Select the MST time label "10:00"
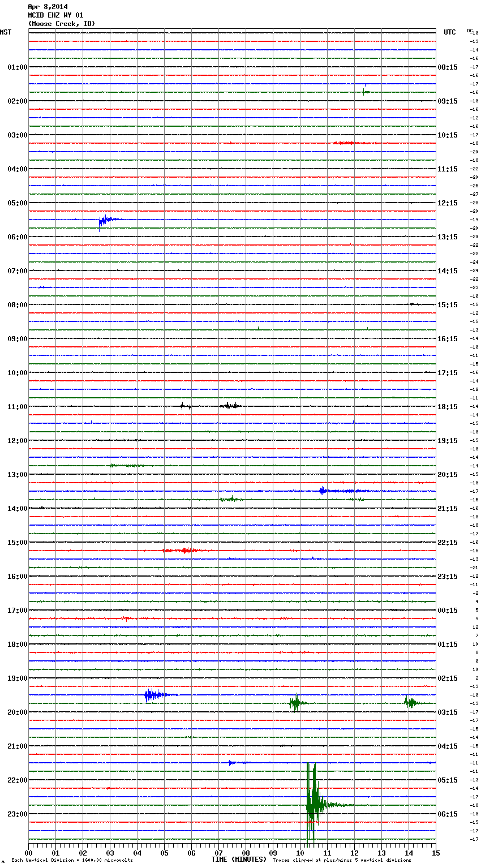 18,373
